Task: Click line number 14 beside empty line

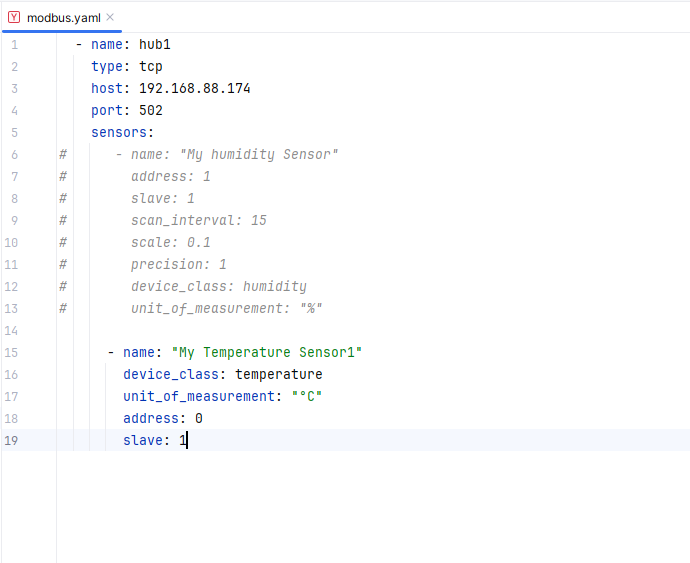Action: point(11,330)
